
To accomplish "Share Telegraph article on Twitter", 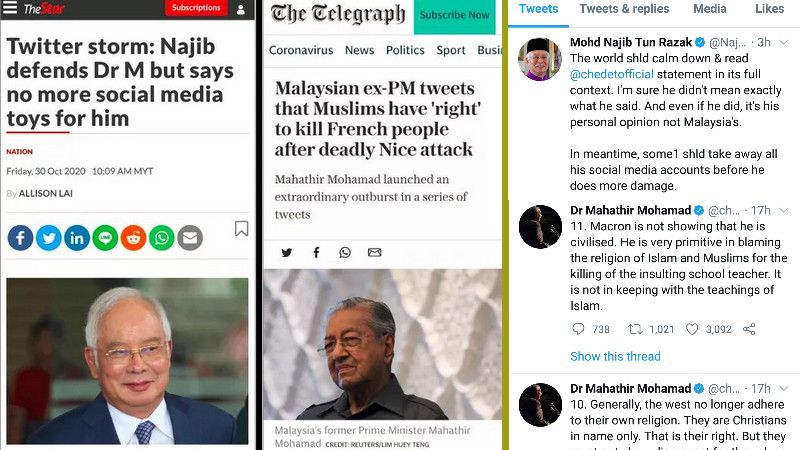I will (287, 253).
